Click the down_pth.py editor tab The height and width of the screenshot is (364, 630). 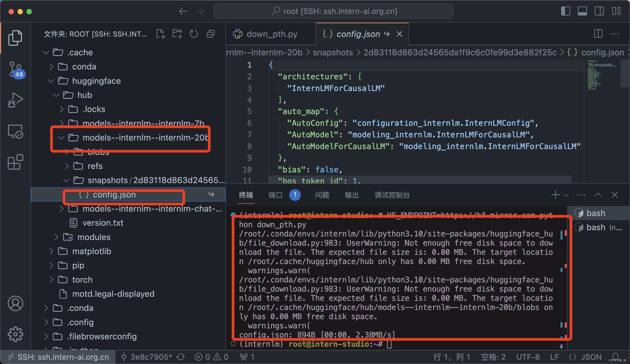pos(266,34)
